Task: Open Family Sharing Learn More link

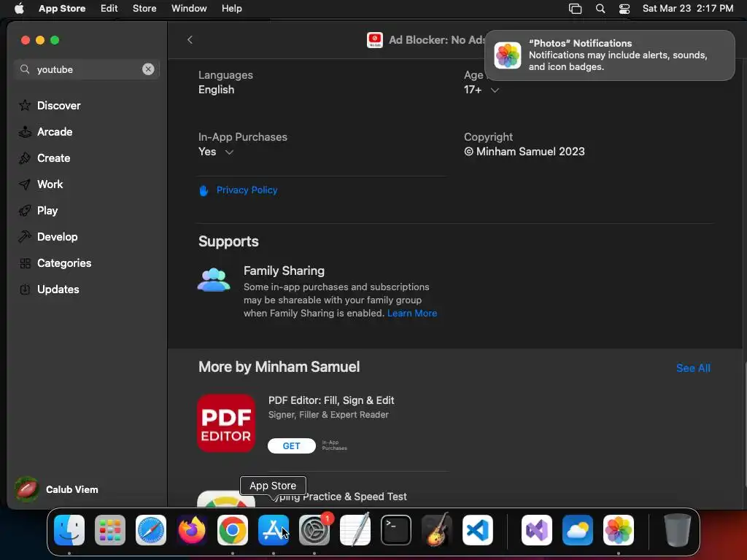Action: [412, 314]
